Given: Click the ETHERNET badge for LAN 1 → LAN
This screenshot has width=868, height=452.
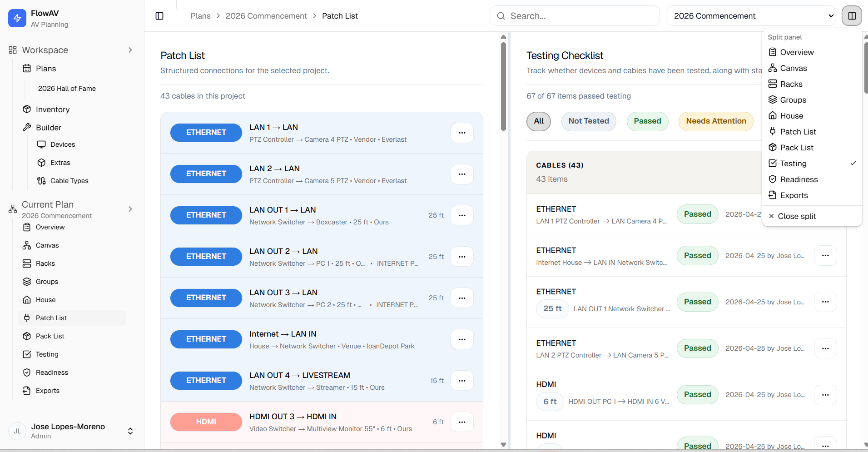Looking at the screenshot, I should [x=206, y=133].
